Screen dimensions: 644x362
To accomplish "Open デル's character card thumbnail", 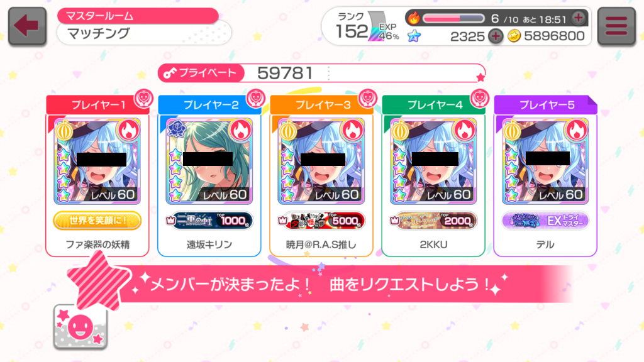I will (x=545, y=161).
